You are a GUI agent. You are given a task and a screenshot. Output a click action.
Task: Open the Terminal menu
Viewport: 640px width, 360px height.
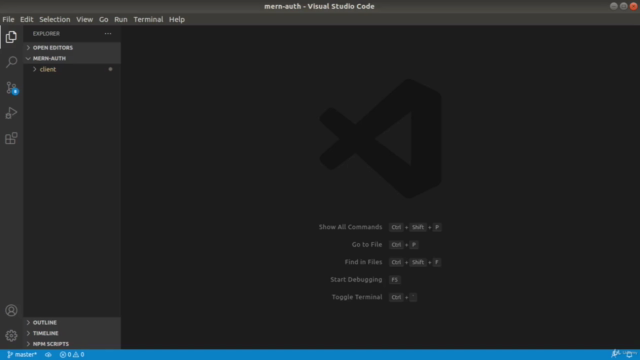click(x=148, y=19)
